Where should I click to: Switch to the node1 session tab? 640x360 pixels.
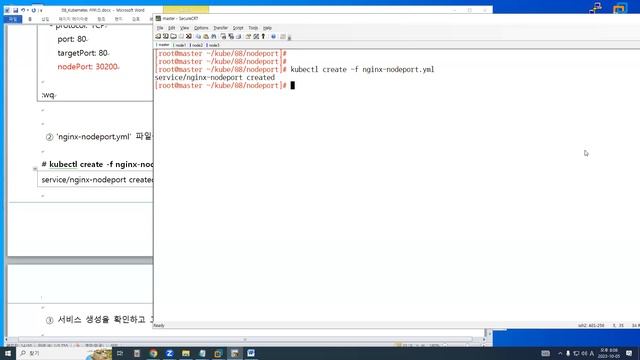(x=180, y=45)
